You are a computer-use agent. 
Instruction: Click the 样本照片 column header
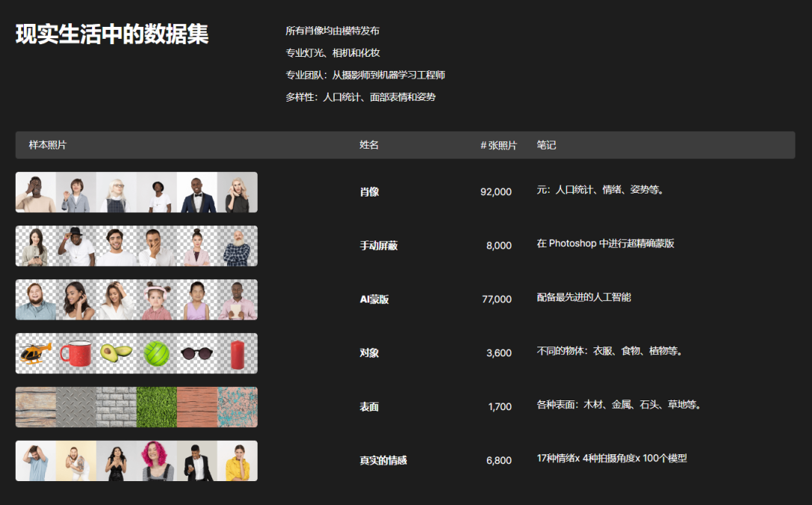click(48, 145)
